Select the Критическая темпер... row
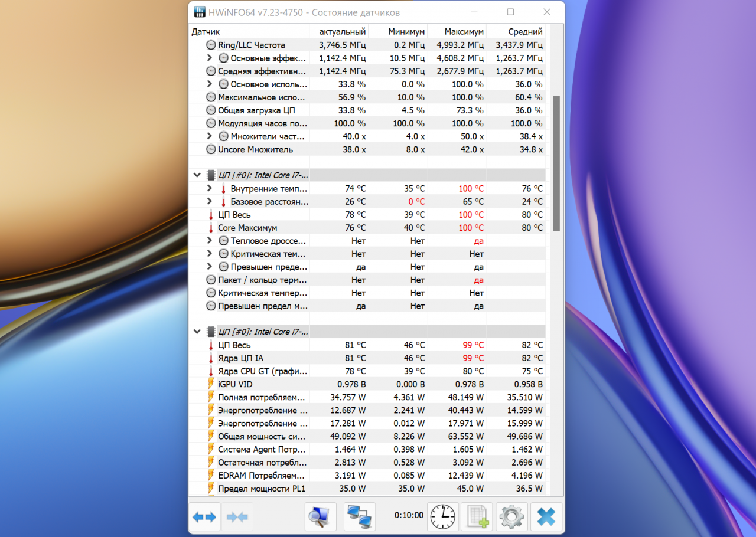756x537 pixels. 367,293
